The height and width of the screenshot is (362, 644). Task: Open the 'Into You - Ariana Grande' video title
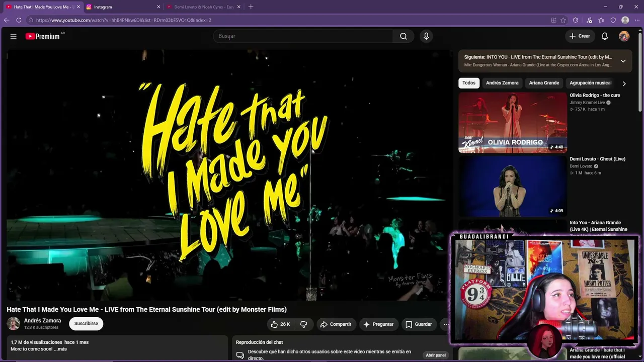coord(598,226)
